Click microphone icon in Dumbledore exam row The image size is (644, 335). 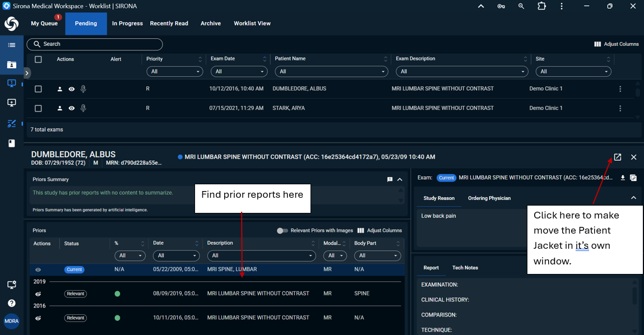pos(84,89)
